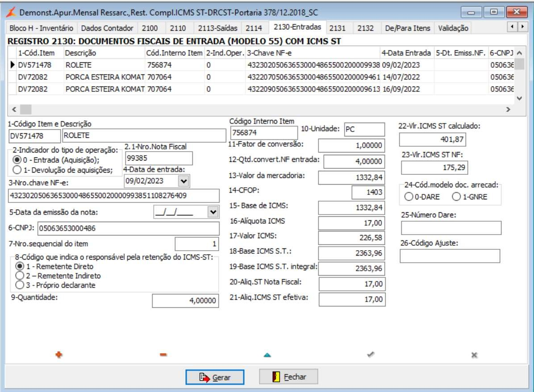Click the ROLETE description field

(144, 136)
